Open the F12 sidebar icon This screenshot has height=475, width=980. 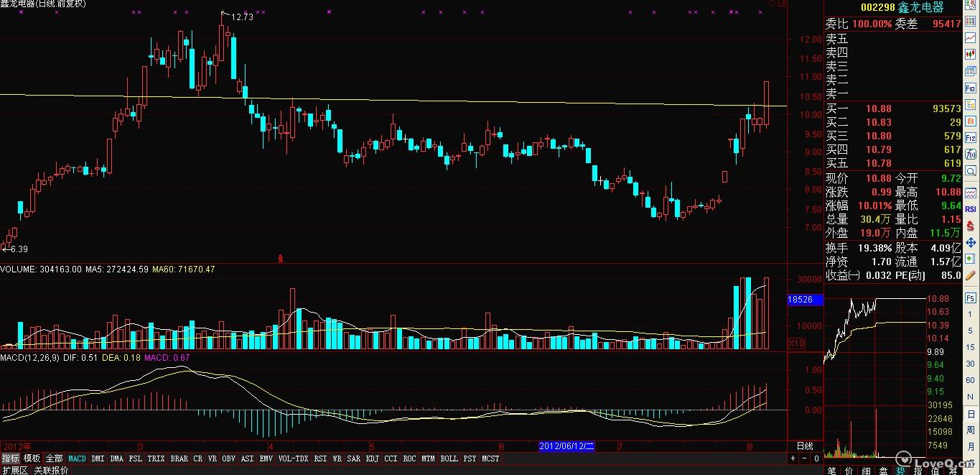coord(971,137)
